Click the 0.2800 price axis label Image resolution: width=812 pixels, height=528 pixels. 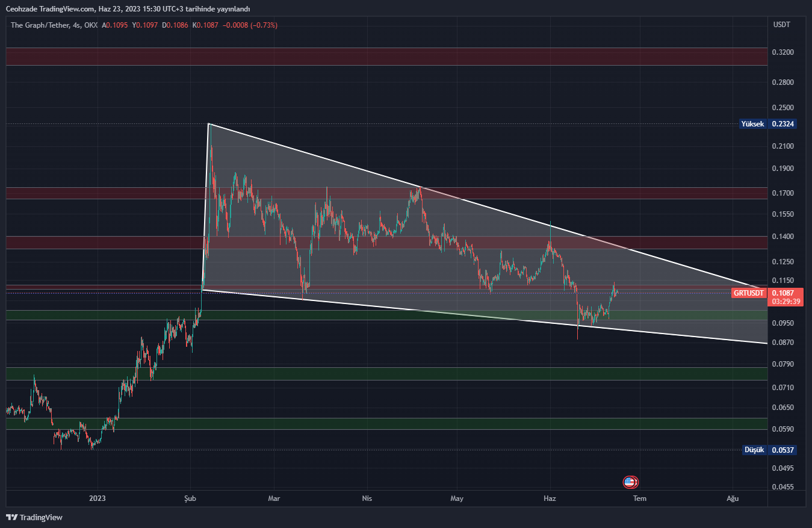tap(783, 82)
